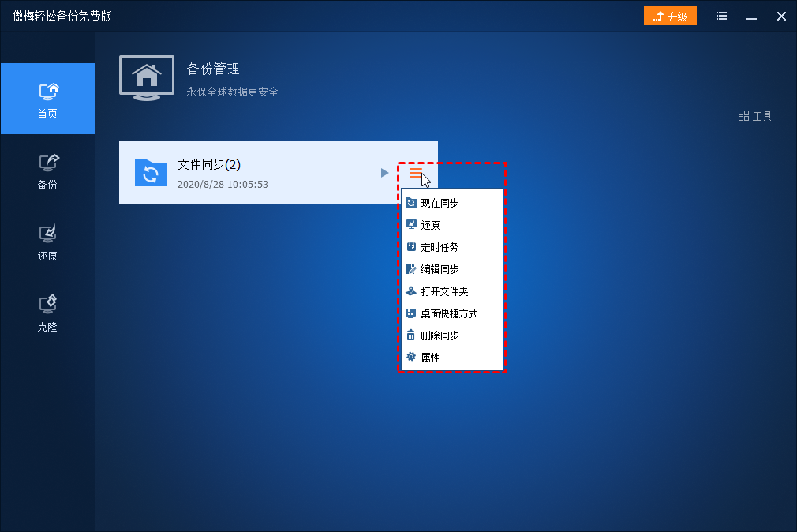
Task: Switch to the 克隆 clone section
Action: click(48, 314)
